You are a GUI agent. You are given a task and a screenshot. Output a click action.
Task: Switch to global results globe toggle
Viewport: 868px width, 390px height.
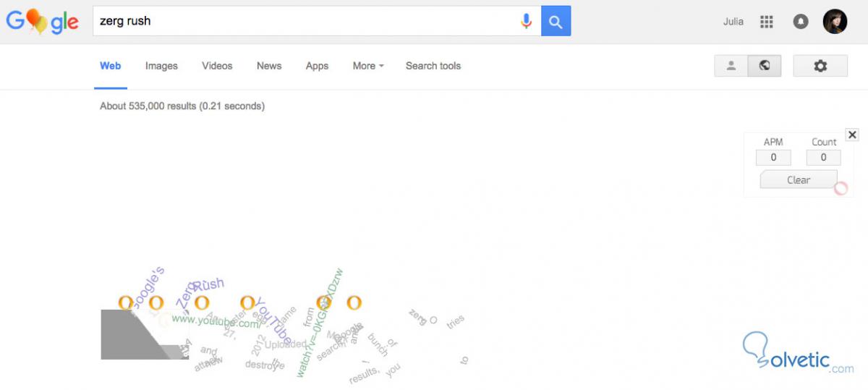tap(765, 66)
